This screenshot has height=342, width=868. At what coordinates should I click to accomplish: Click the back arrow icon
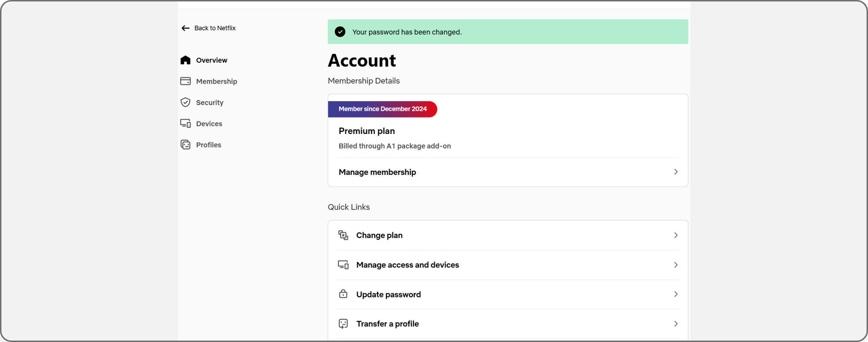(185, 28)
